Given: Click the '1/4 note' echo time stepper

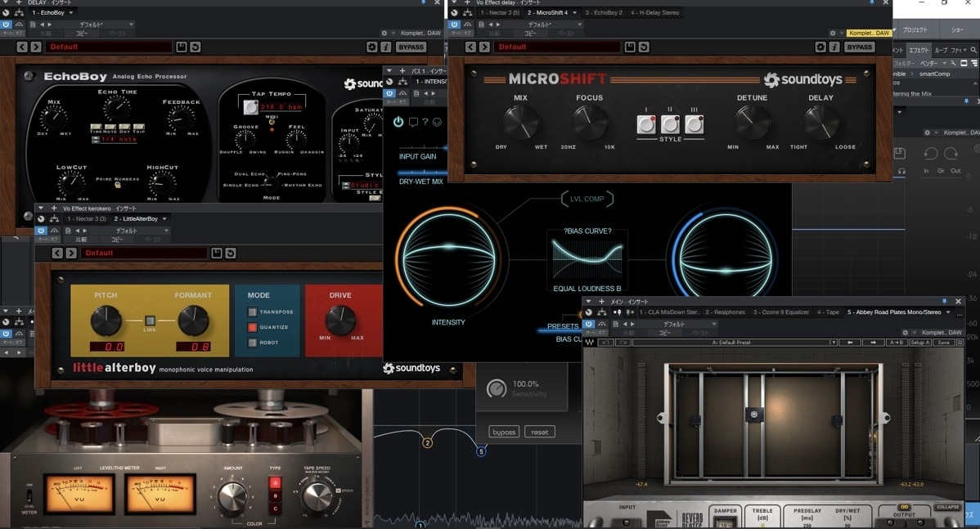Looking at the screenshot, I should (x=96, y=139).
